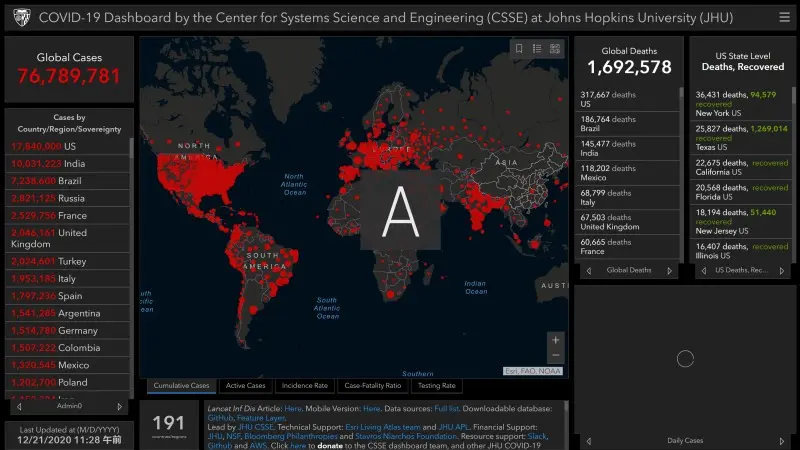Image resolution: width=800 pixels, height=450 pixels.
Task: Go to next Admin0 list page
Action: coord(120,407)
